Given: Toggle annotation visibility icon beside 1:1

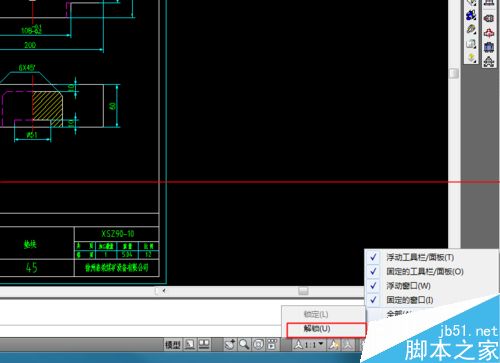Looking at the screenshot, I should coord(333,345).
